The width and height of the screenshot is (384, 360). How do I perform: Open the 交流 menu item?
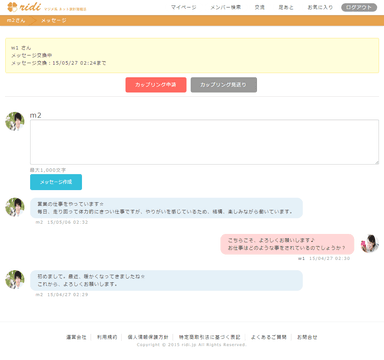tap(260, 7)
